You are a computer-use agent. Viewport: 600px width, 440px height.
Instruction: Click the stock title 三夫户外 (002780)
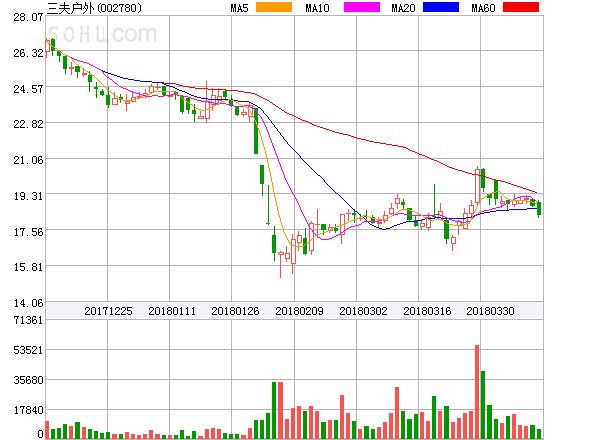pos(94,8)
